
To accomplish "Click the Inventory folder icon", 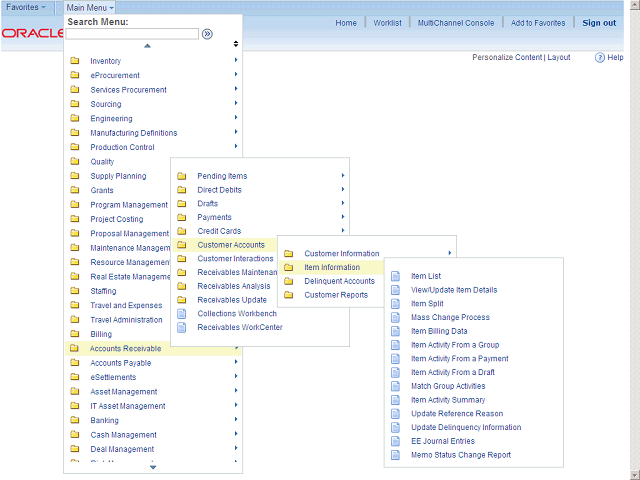I will tap(75, 62).
